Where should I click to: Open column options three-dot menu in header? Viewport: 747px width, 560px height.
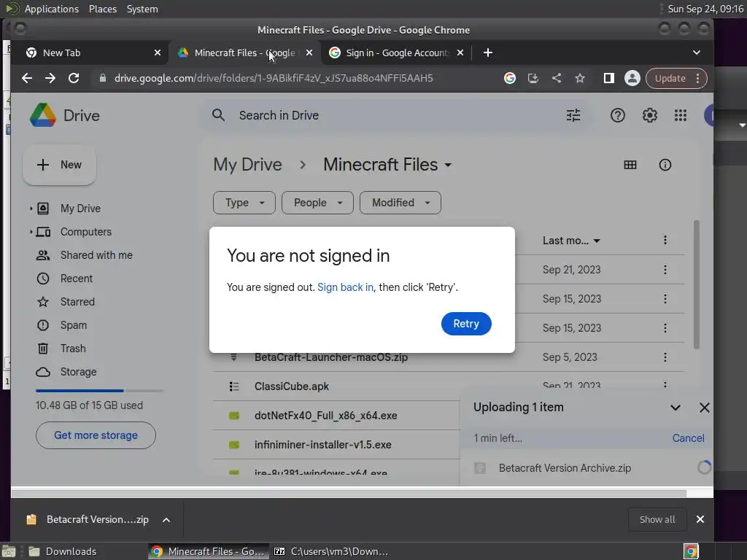tap(665, 240)
